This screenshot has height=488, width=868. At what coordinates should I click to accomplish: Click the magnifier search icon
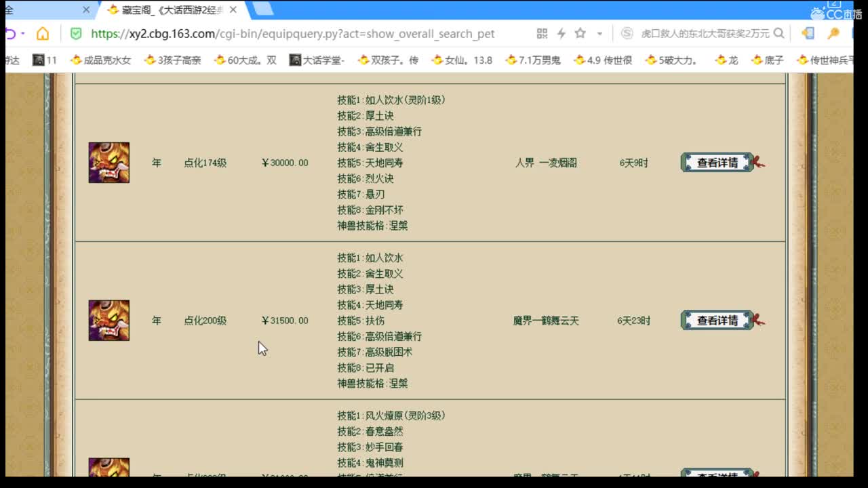[x=779, y=33]
